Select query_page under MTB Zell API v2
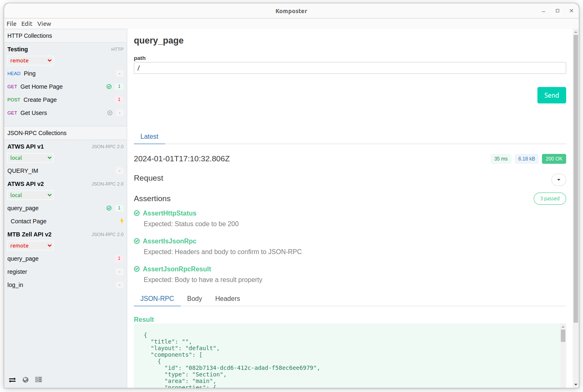The image size is (583, 392). pyautogui.click(x=65, y=259)
